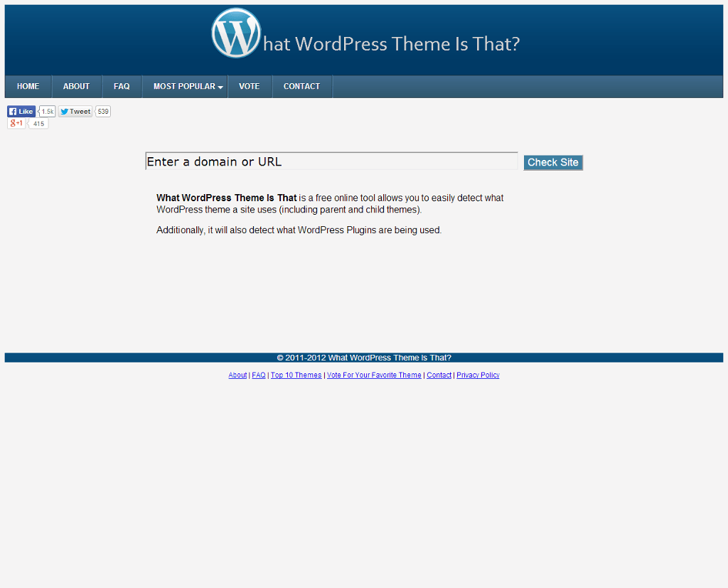
Task: Click the Tweet count showing 539
Action: point(102,111)
